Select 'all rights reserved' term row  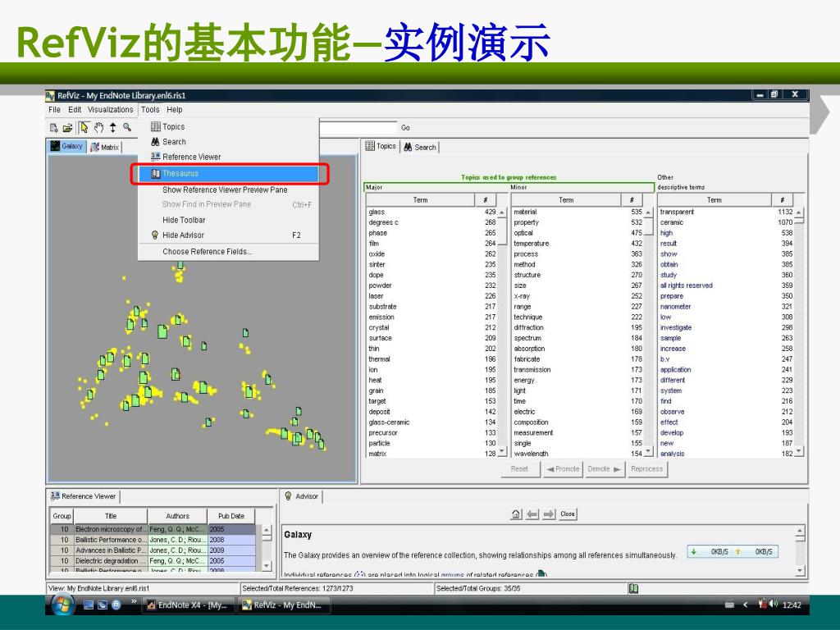[727, 285]
